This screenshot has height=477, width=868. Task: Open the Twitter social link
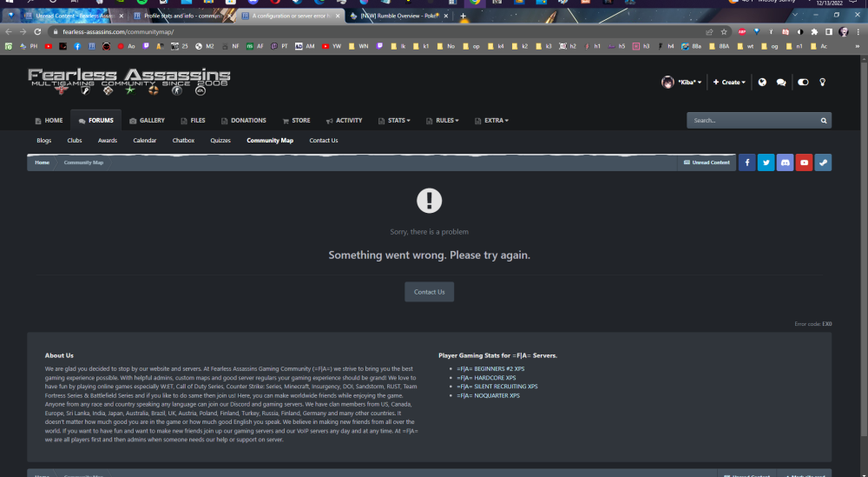point(766,162)
